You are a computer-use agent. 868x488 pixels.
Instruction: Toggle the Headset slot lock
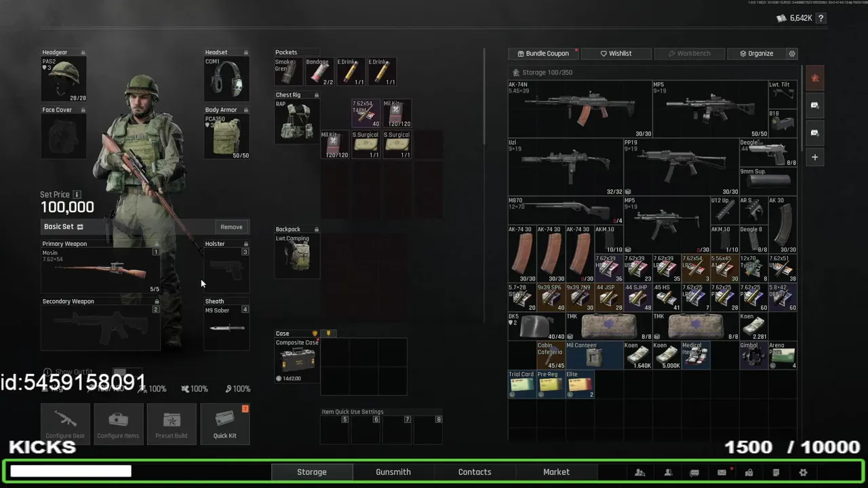(x=246, y=52)
